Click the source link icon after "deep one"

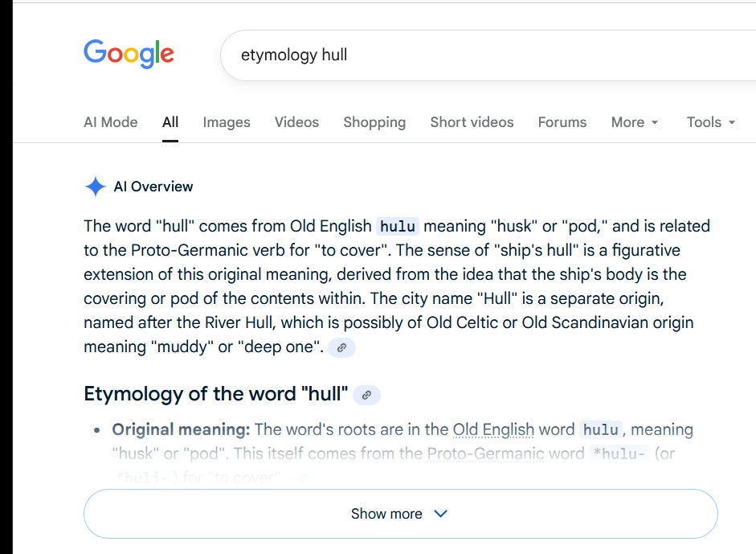[341, 348]
